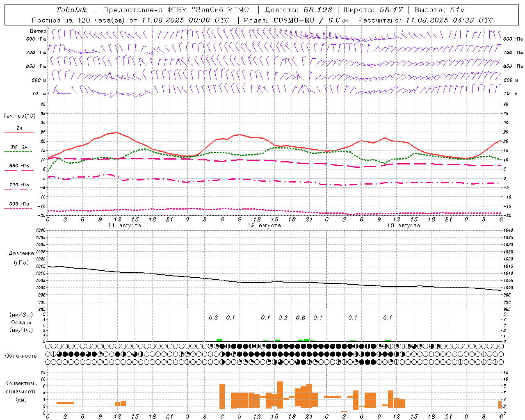
Task: Select the 'Предоставлено ФГБУ "ЗапСиб УГМС"' provider text
Action: click(x=178, y=10)
